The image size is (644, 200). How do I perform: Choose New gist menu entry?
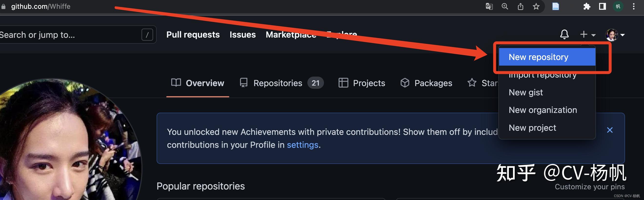click(x=526, y=92)
